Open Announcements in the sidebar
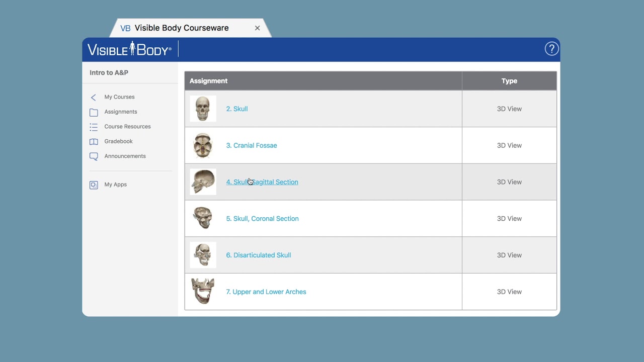The width and height of the screenshot is (644, 362). point(125,156)
